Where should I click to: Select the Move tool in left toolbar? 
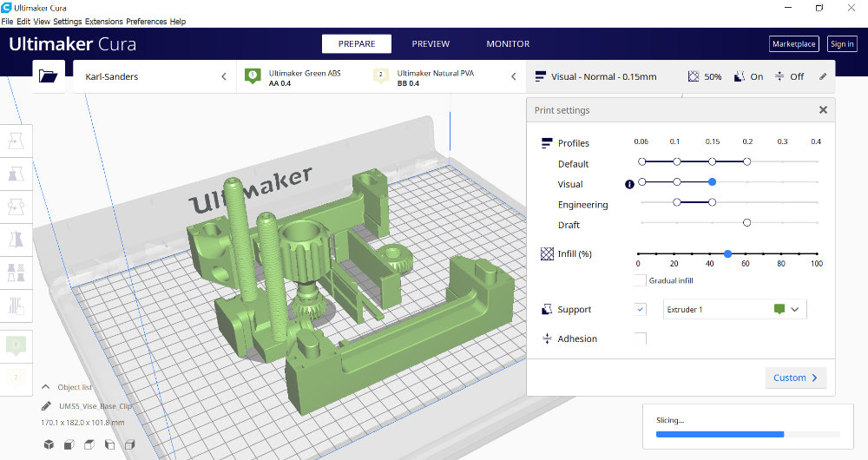click(x=16, y=141)
